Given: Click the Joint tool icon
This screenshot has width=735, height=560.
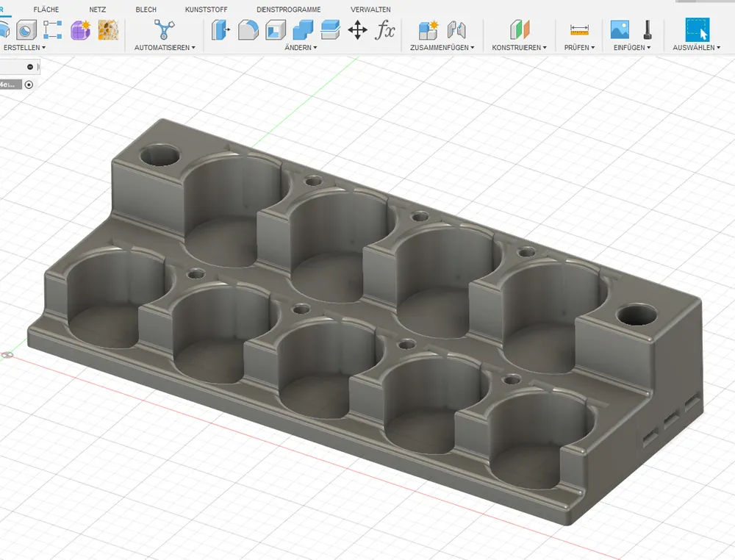Looking at the screenshot, I should (x=456, y=30).
